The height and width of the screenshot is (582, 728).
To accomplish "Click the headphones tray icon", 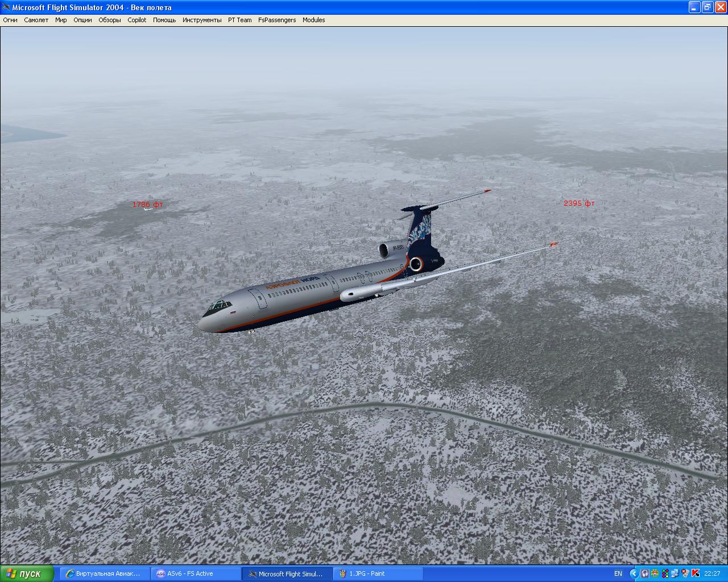I will [646, 573].
